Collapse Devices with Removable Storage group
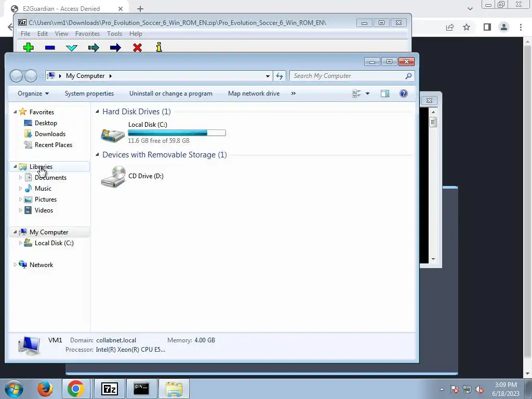 tap(97, 155)
